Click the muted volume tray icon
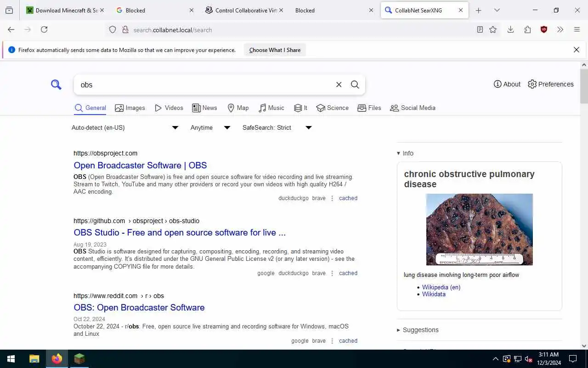 (x=529, y=359)
